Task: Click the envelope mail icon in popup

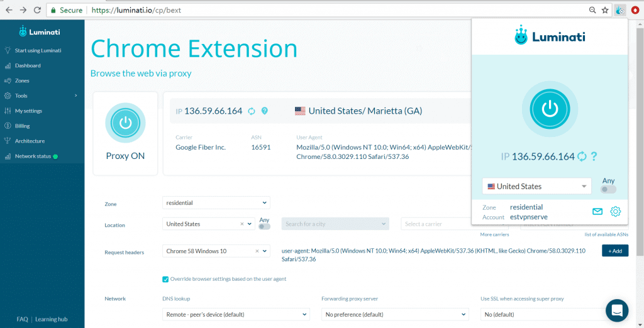Action: (x=597, y=212)
